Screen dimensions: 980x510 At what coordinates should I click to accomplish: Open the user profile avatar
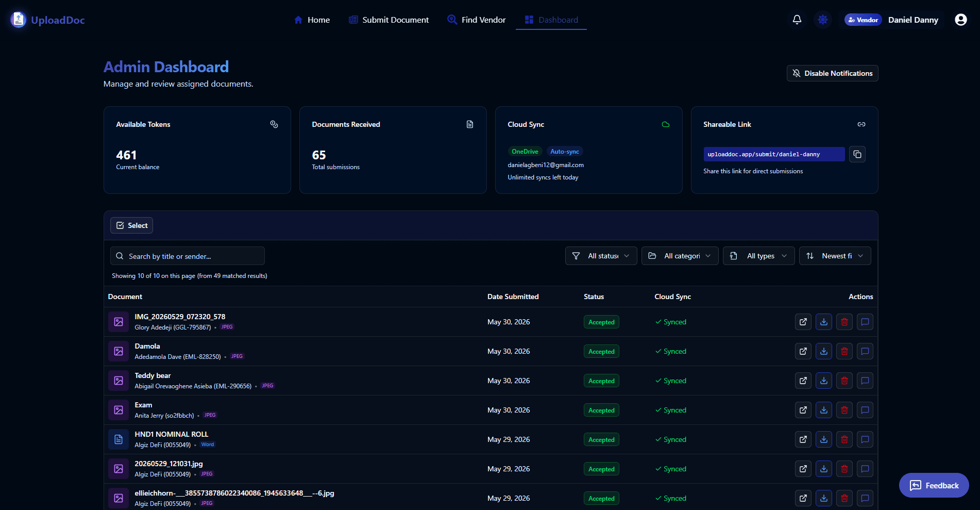point(960,20)
